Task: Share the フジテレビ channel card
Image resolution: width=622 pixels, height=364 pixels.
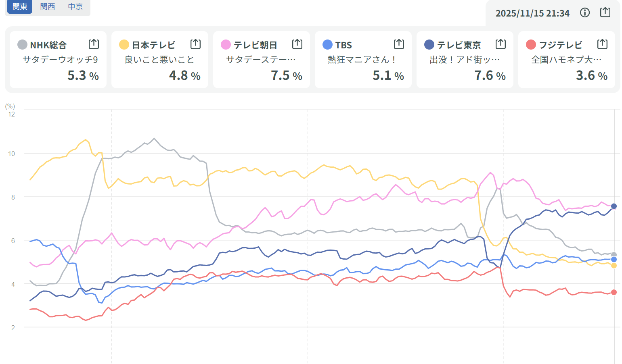Action: click(602, 44)
